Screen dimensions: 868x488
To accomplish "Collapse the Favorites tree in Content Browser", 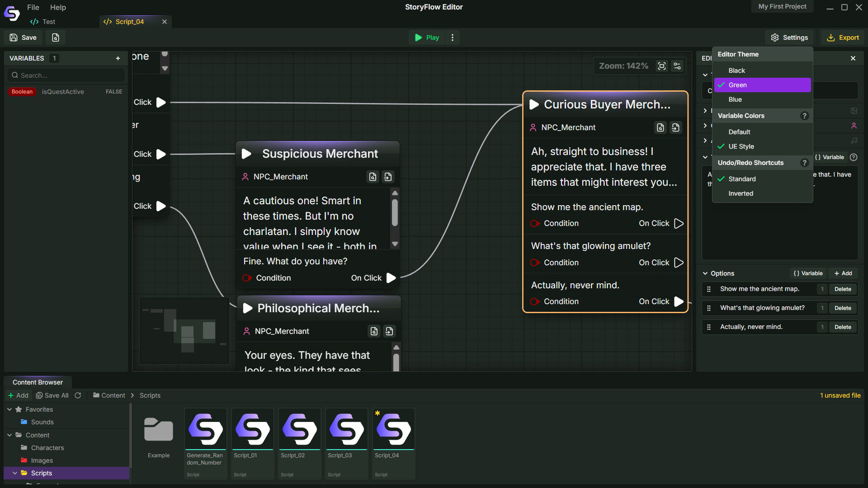I will 10,409.
